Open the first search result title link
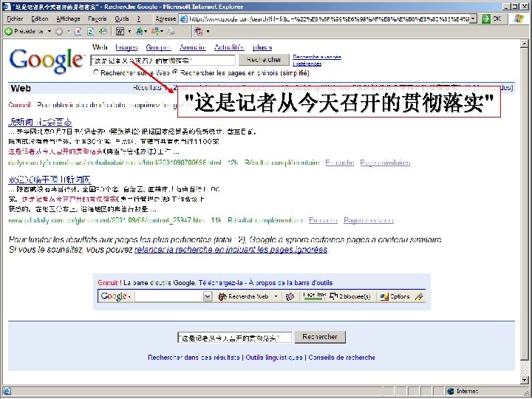532x399 pixels. click(40, 122)
